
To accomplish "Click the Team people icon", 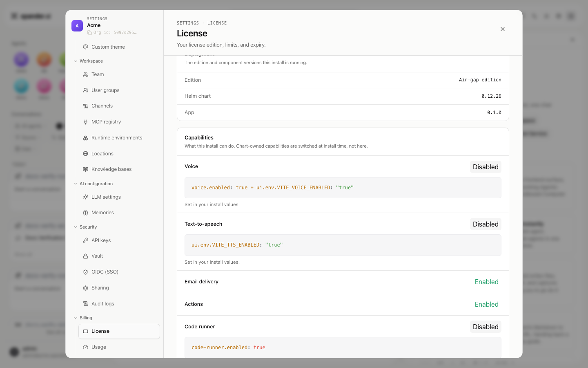I will point(86,74).
